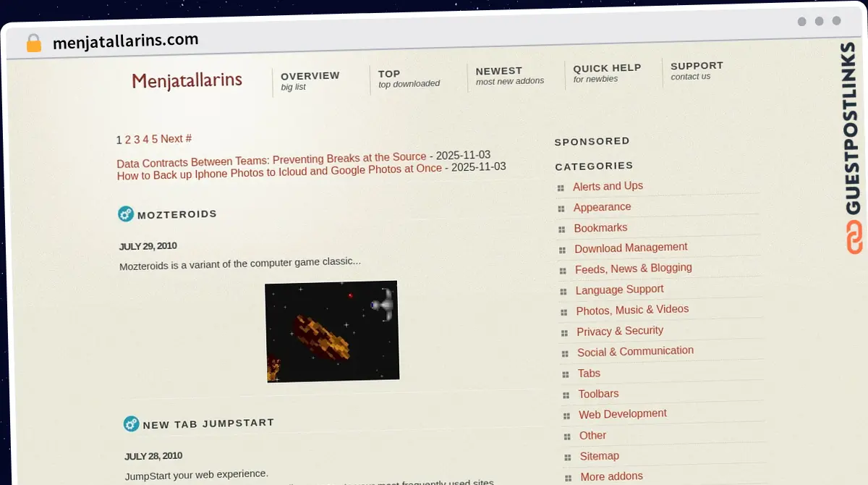This screenshot has width=868, height=485.
Task: Open the Overview big list menu
Action: pyautogui.click(x=310, y=80)
